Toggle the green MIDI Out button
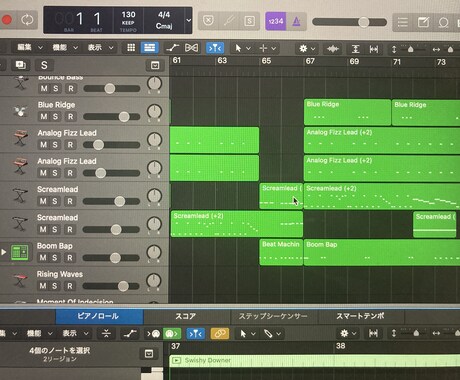This screenshot has height=380, width=460. click(172, 333)
